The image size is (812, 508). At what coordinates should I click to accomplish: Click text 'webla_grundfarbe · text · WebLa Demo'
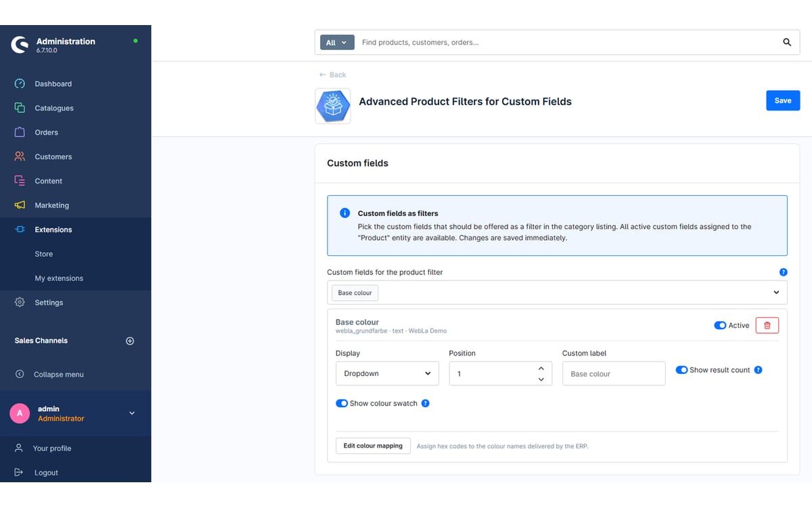[391, 331]
